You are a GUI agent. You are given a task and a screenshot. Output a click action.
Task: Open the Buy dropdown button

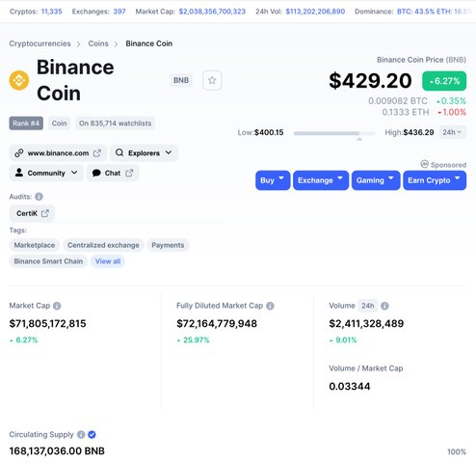(273, 180)
